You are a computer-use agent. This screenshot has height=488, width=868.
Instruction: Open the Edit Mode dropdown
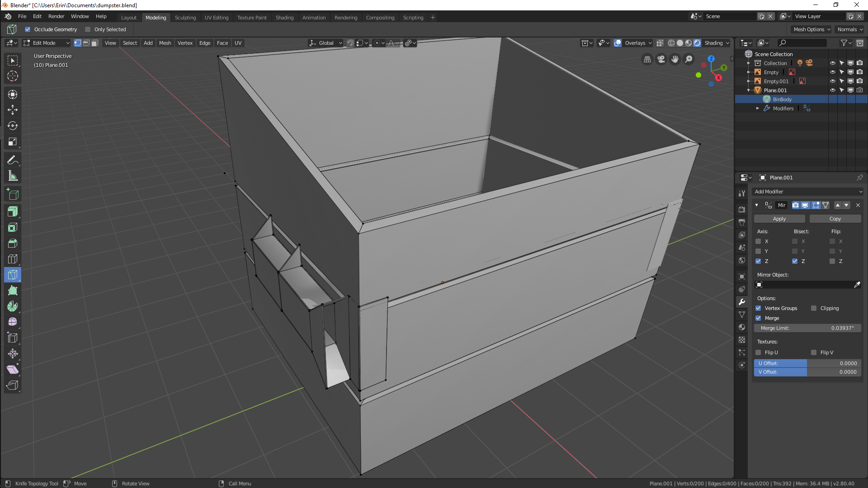(47, 43)
